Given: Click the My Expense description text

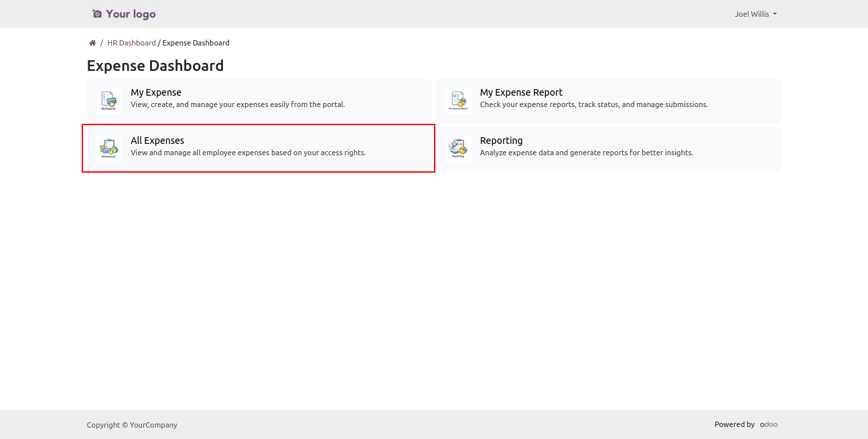Looking at the screenshot, I should (238, 104).
